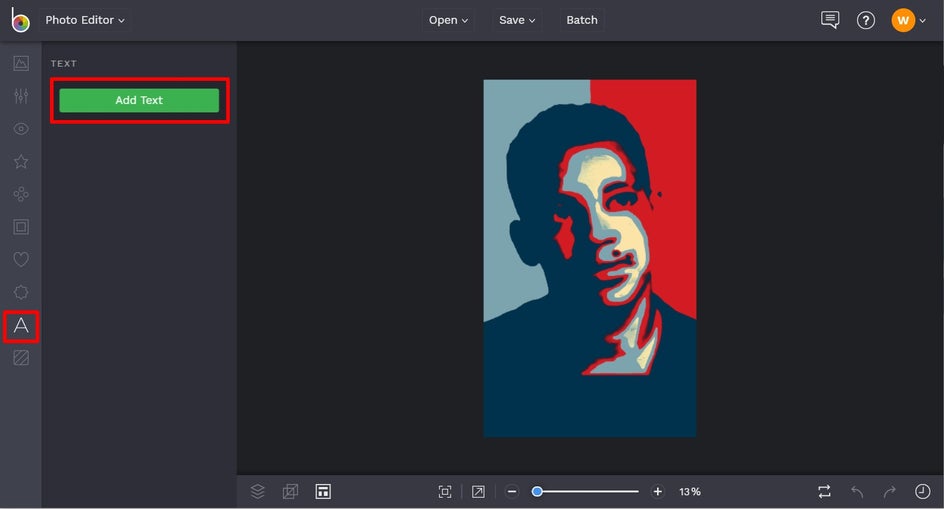Open the Frames panel icon
This screenshot has height=509, width=944.
pos(21,227)
